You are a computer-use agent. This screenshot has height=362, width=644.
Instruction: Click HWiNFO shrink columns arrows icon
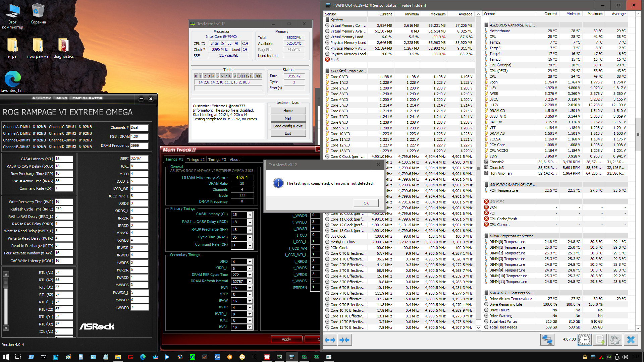pyautogui.click(x=344, y=340)
